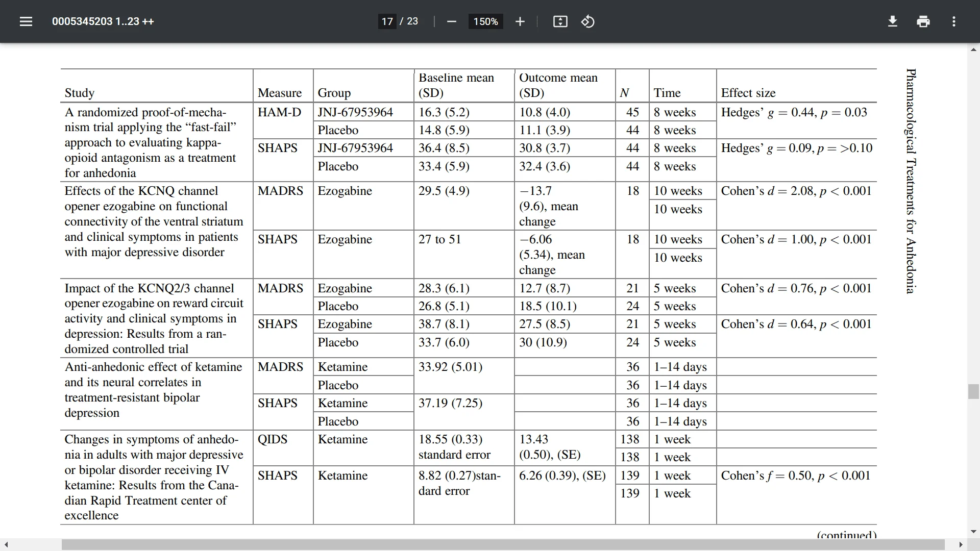
Task: Zoom in with the plus button
Action: 520,21
